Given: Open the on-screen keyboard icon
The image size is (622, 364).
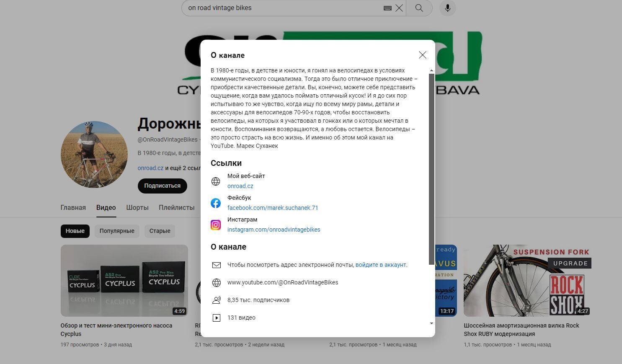Looking at the screenshot, I should [x=388, y=8].
